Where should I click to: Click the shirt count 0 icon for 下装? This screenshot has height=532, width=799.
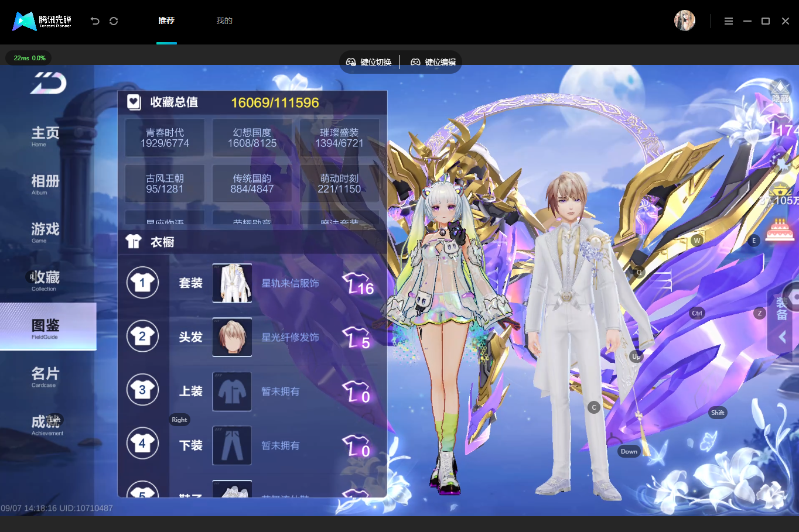point(357,445)
